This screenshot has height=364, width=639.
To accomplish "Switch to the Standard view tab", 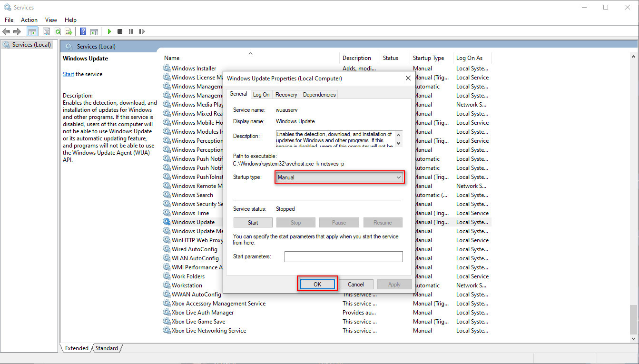I will click(x=107, y=348).
